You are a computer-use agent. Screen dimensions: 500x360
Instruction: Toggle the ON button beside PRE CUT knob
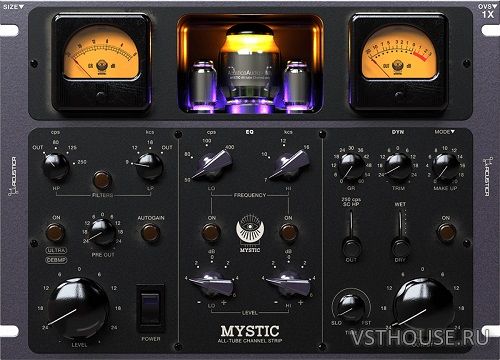click(x=55, y=232)
